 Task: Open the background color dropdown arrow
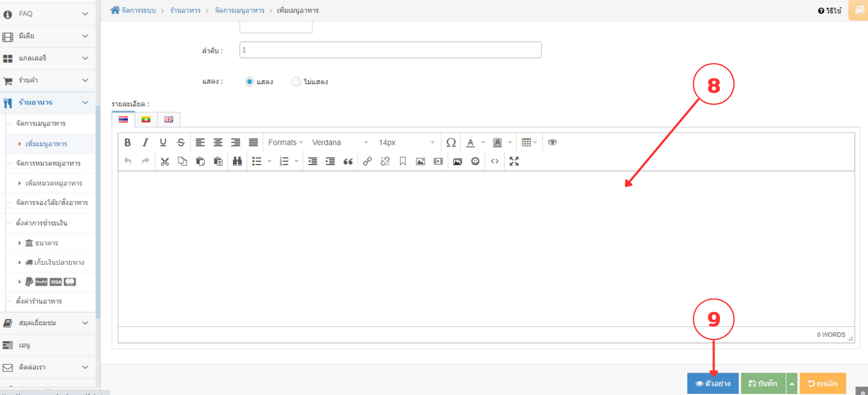pyautogui.click(x=510, y=142)
